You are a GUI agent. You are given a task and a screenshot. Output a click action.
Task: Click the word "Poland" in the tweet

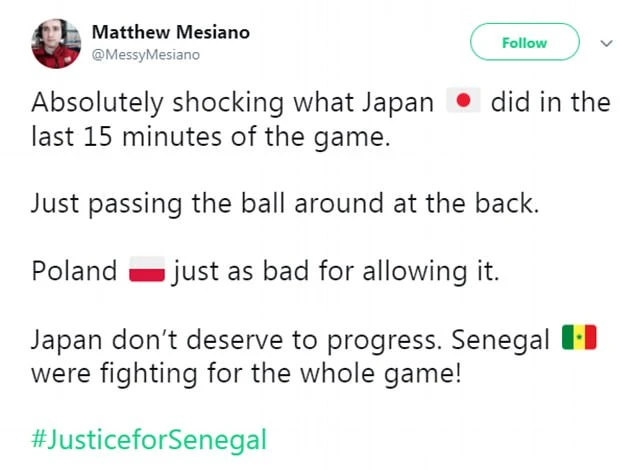(x=74, y=271)
